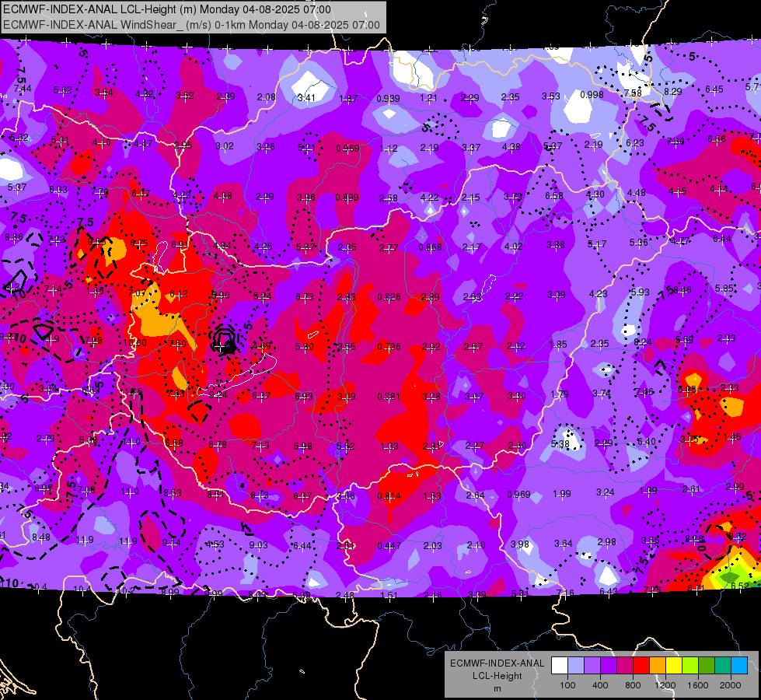Click the 3.41 wind shear value

tap(307, 98)
